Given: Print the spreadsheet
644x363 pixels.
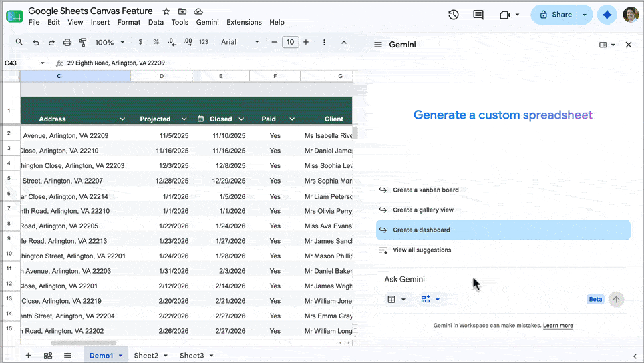Looking at the screenshot, I should [x=67, y=42].
